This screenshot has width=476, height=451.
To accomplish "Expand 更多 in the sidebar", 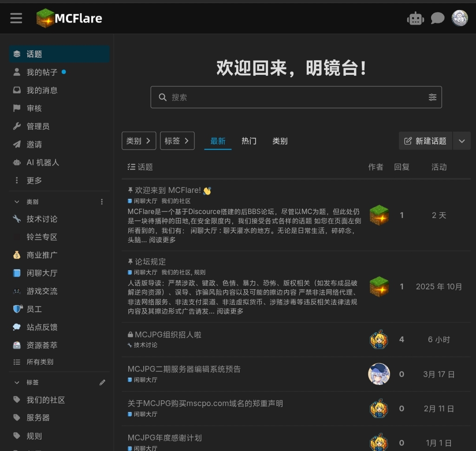I will (59, 181).
